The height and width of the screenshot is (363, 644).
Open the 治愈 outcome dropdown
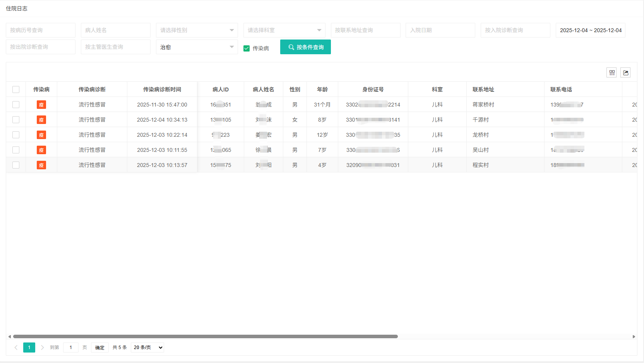tap(197, 47)
